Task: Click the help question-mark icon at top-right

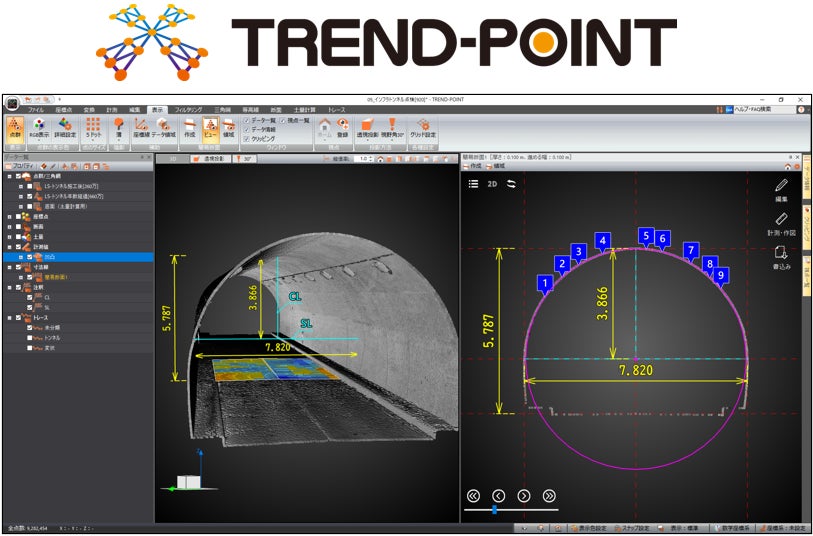Action: pyautogui.click(x=801, y=110)
